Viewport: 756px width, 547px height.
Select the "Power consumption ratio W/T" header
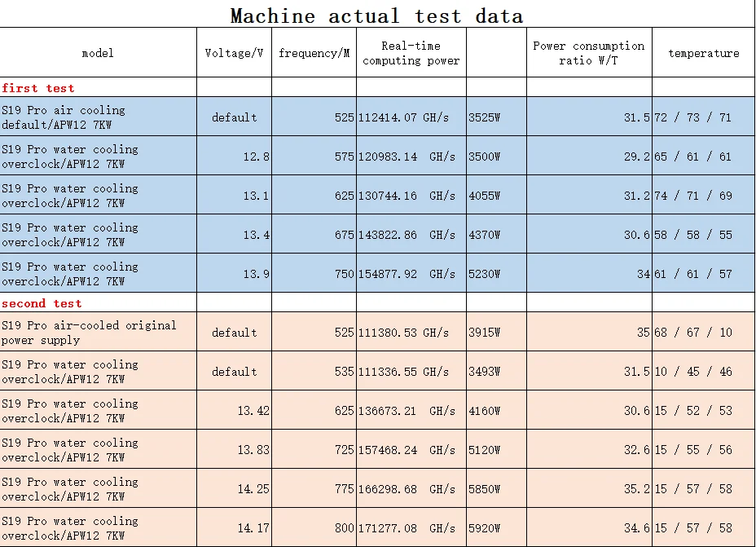(x=588, y=53)
